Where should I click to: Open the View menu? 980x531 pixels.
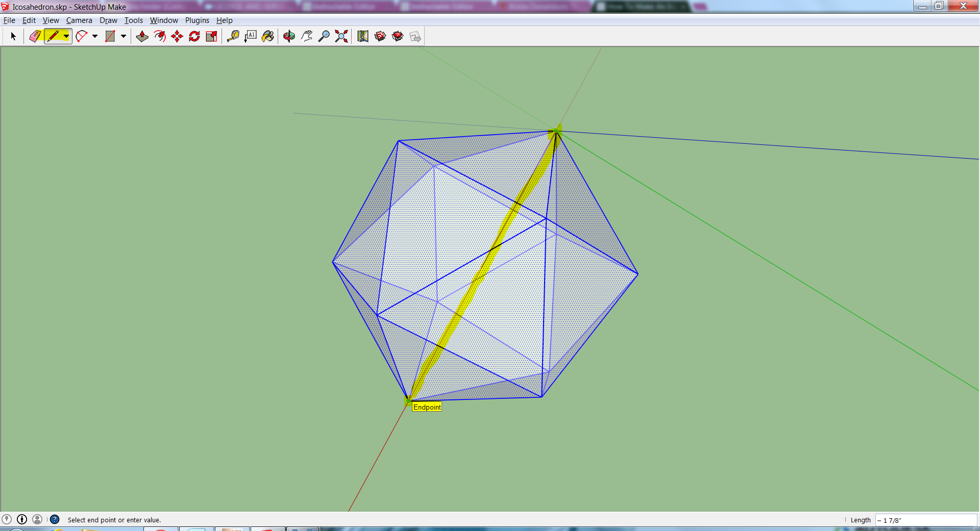coord(51,20)
